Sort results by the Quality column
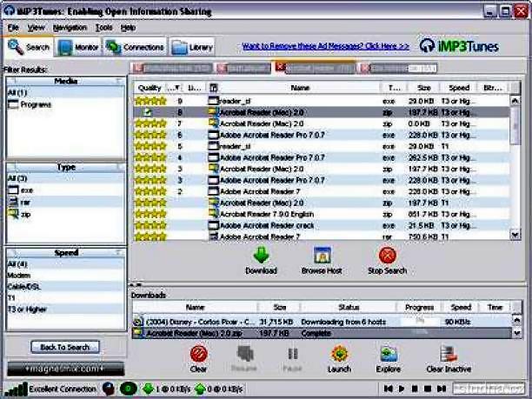 point(149,88)
